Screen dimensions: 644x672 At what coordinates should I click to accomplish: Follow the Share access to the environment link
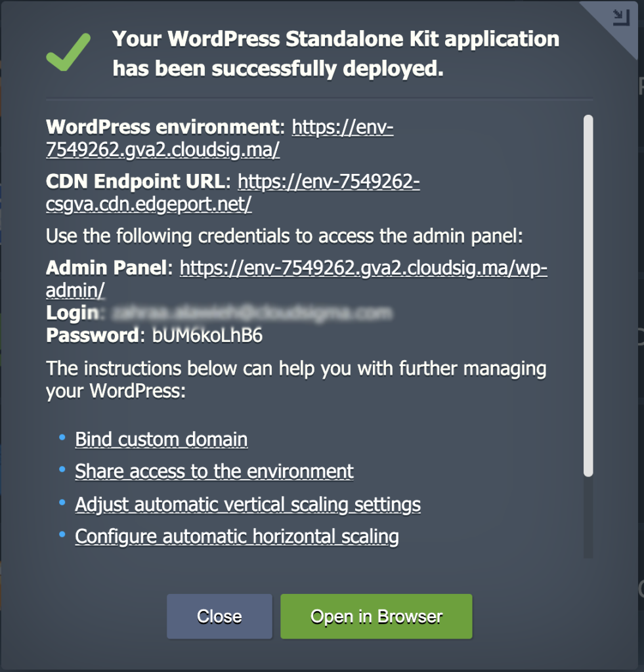point(214,471)
